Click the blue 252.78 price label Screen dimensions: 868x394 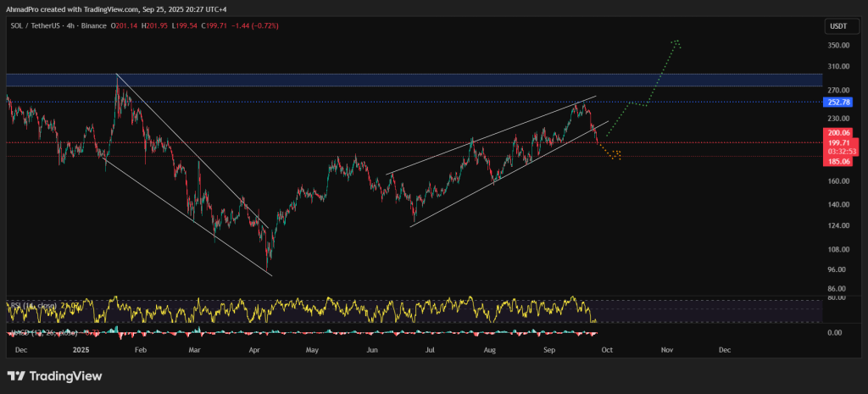coord(837,103)
